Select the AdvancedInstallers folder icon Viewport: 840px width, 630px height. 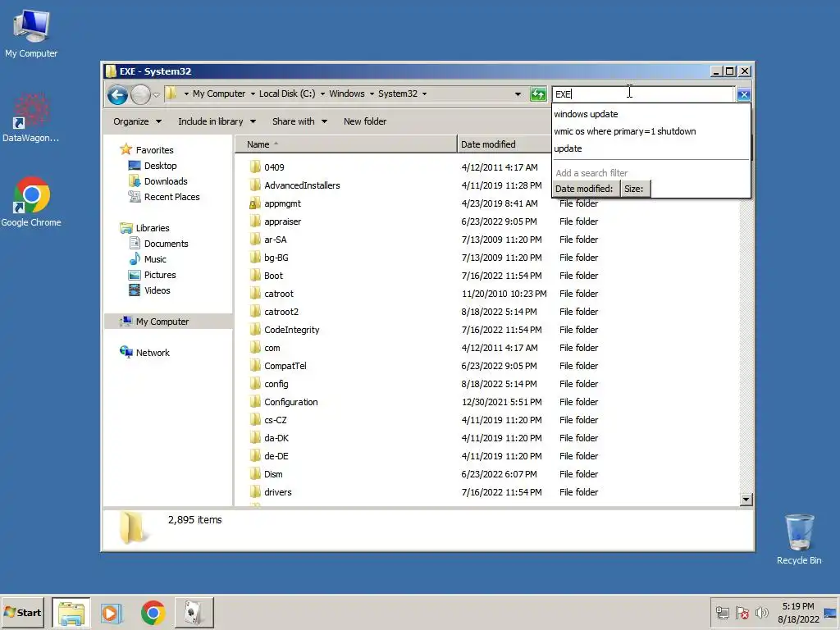(x=255, y=185)
